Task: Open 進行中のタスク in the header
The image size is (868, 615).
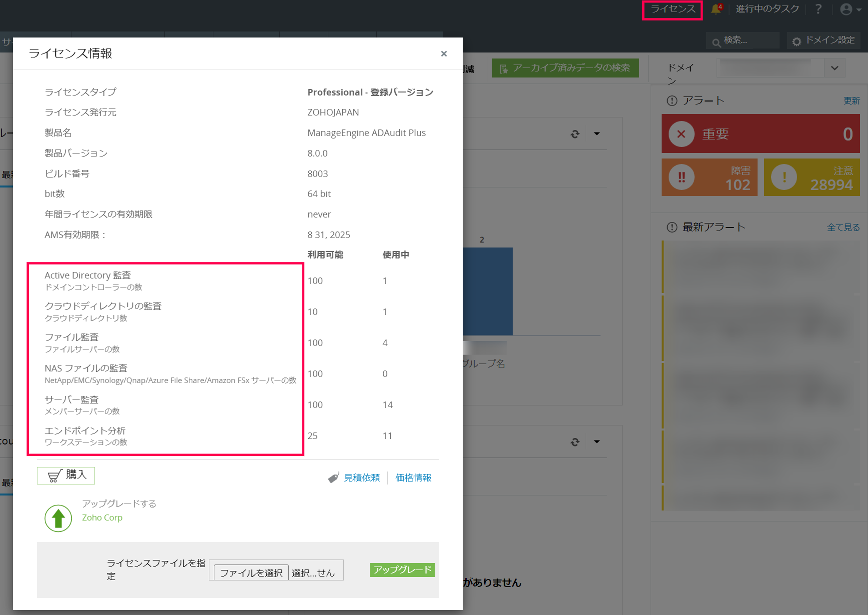Action: pos(767,9)
